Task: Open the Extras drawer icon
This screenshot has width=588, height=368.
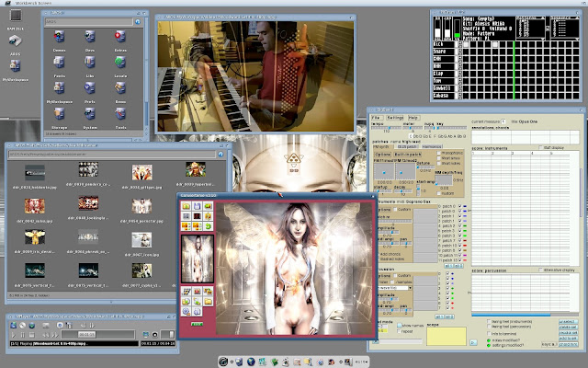Action: pos(120,37)
